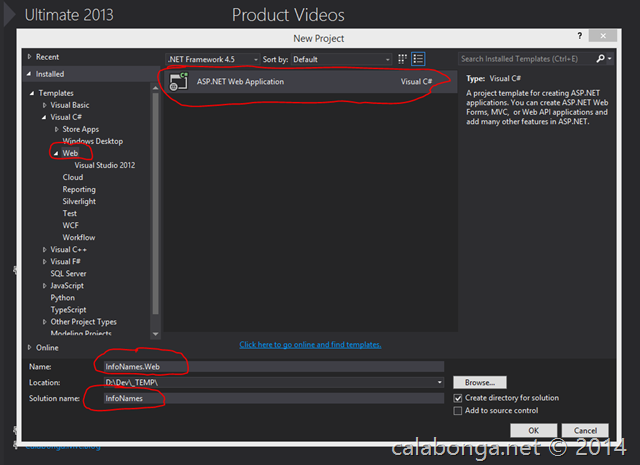Viewport: 640px width, 465px height.
Task: Expand the Visual Basic node
Action: [x=44, y=105]
